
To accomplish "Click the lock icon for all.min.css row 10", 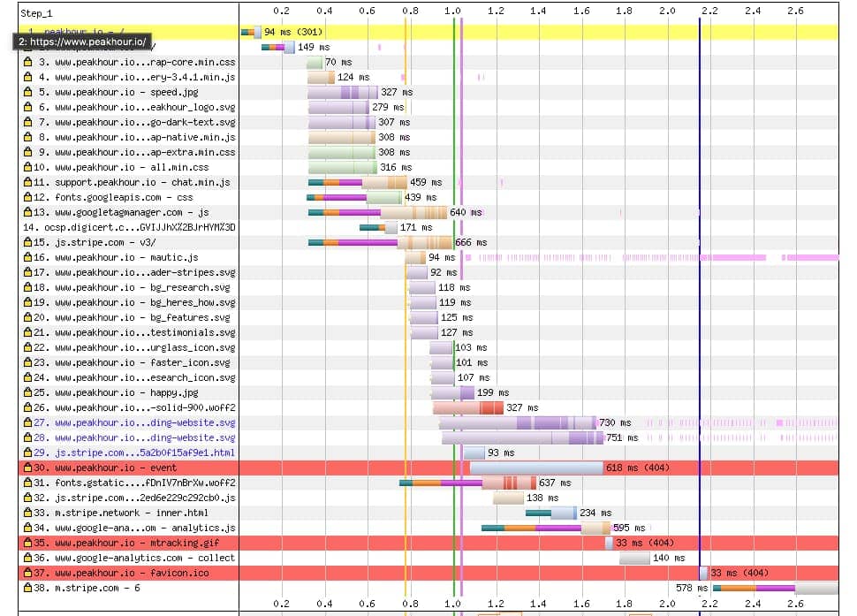I will point(28,167).
